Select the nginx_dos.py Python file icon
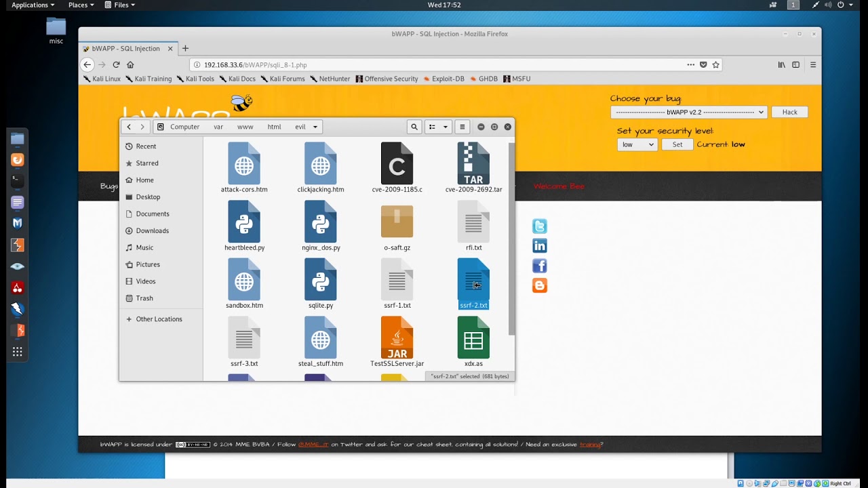 click(x=321, y=221)
